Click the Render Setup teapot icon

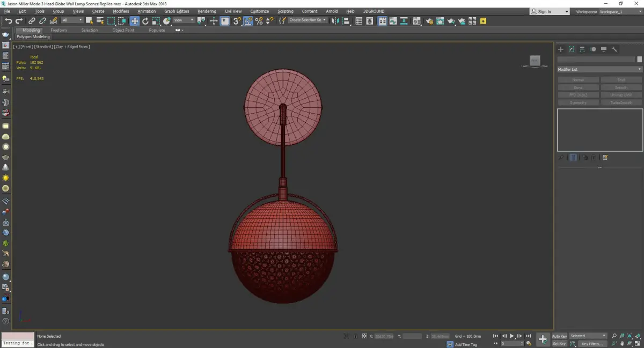point(429,21)
